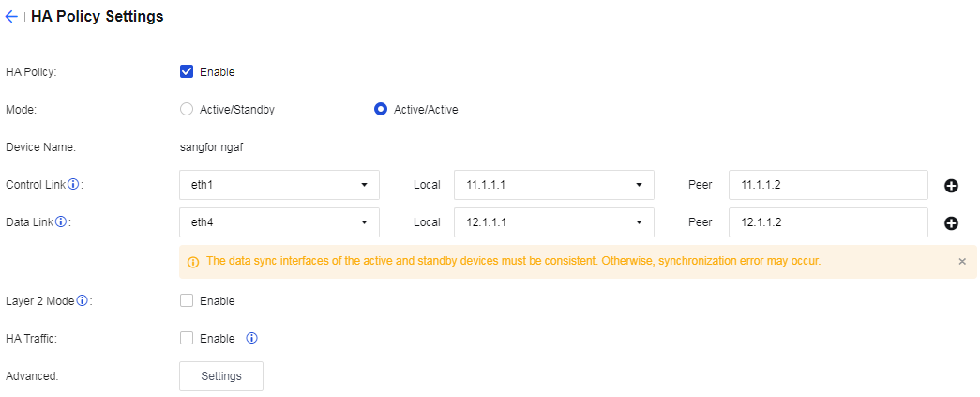Uncheck the HA Policy Enable checkbox
Screen dimensions: 980x397
tap(187, 71)
